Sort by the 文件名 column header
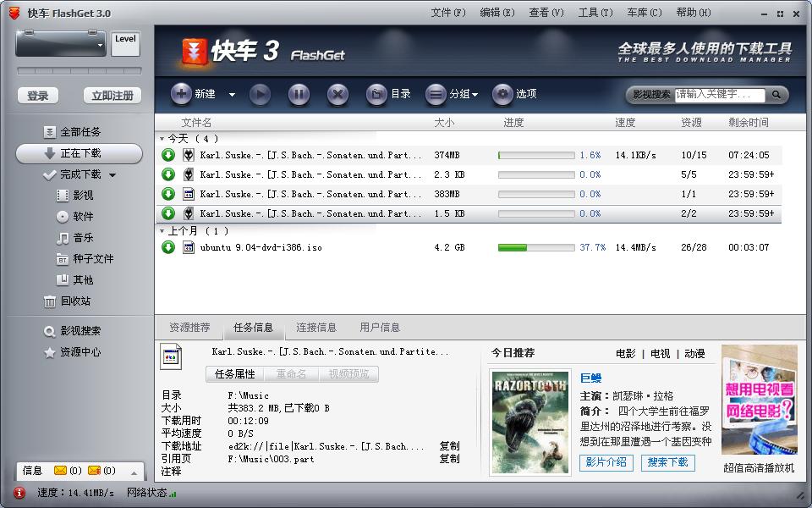The image size is (812, 508). tap(196, 123)
